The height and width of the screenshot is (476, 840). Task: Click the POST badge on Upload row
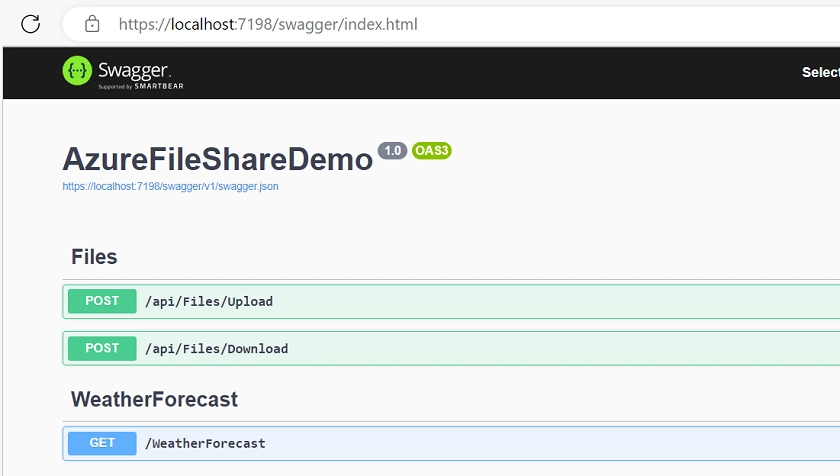102,301
